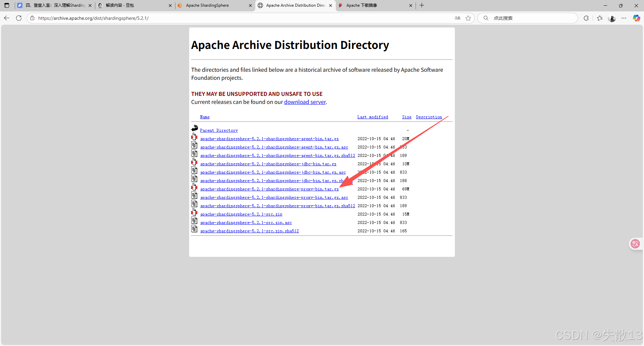The width and height of the screenshot is (644, 346).
Task: Switch to the Apache ShardingSphere tab
Action: click(x=215, y=5)
